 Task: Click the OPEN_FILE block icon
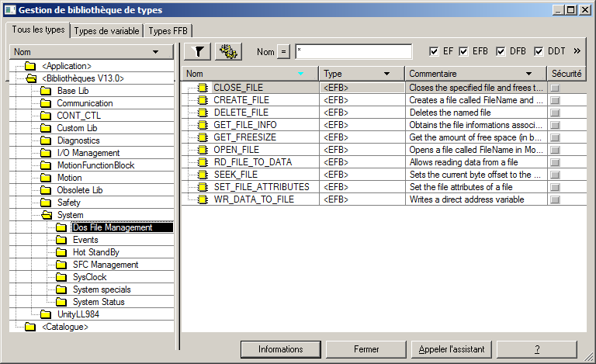(203, 150)
